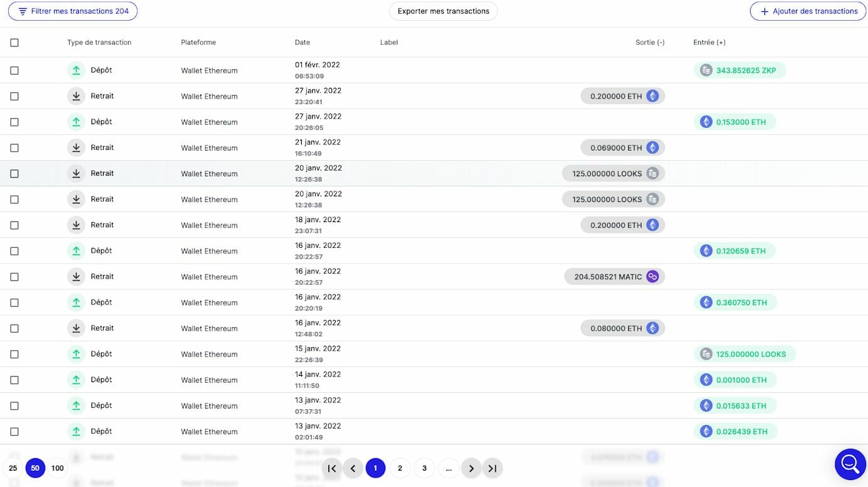Click Retrait label on 18 janv. 2022 row
This screenshot has height=487, width=868.
(x=102, y=225)
